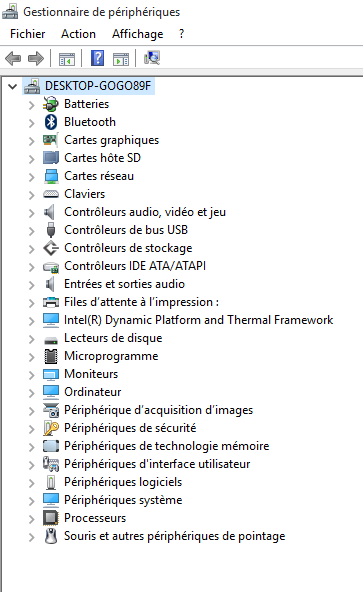
Task: Select the Cartes réseau tree entry
Action: [x=99, y=176]
